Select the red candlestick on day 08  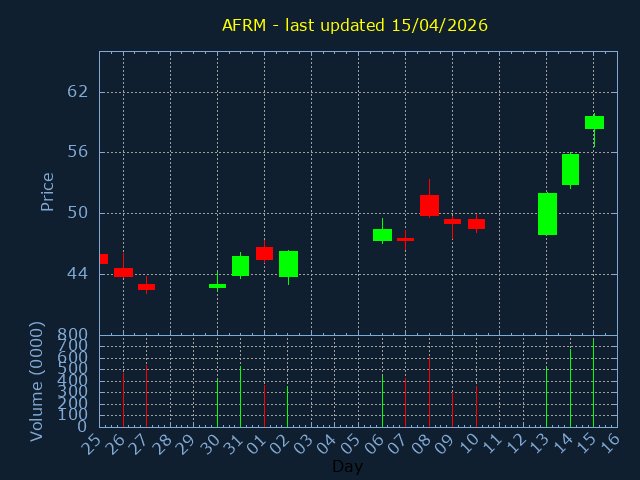(429, 205)
